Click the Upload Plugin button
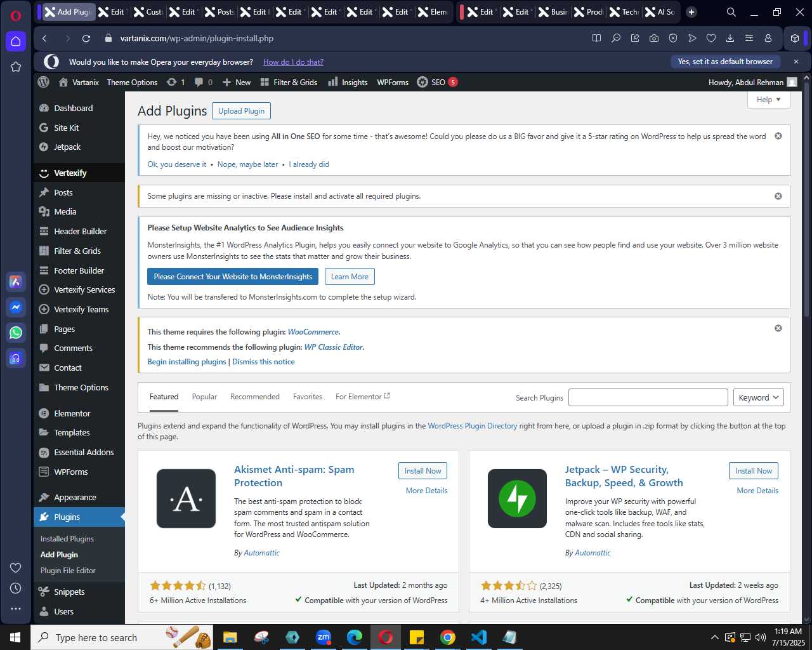Viewport: 812px width, 650px height. point(242,110)
